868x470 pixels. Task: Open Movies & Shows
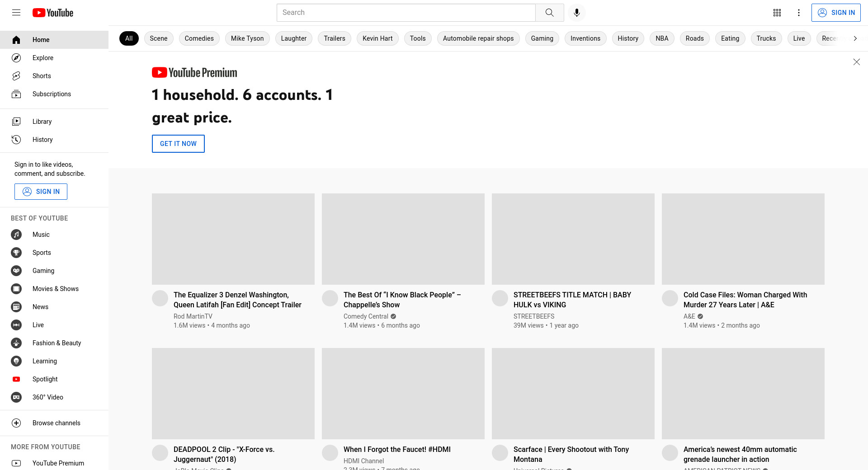(x=54, y=289)
